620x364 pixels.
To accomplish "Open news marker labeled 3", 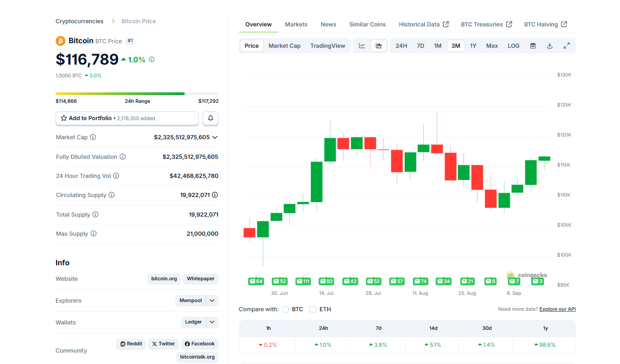I will pyautogui.click(x=538, y=281).
